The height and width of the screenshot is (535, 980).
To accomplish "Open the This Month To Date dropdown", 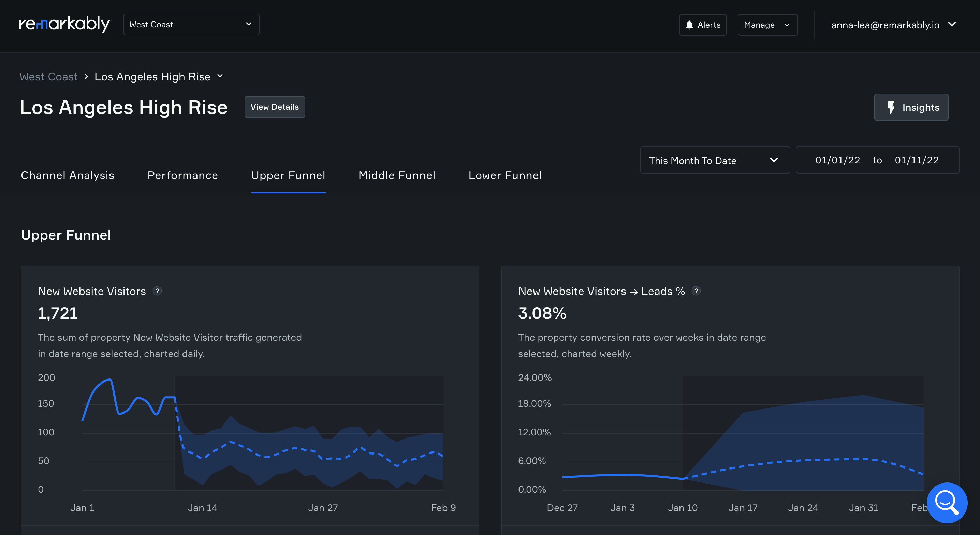I will point(715,160).
